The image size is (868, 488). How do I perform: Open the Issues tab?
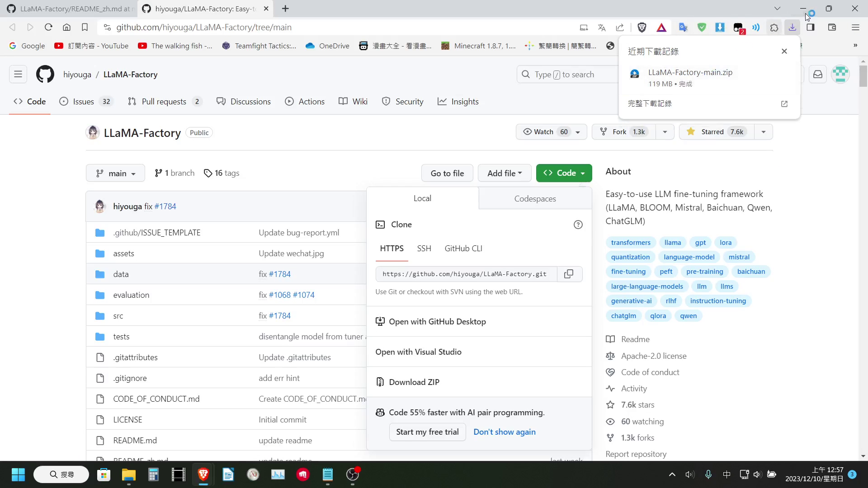coord(86,102)
